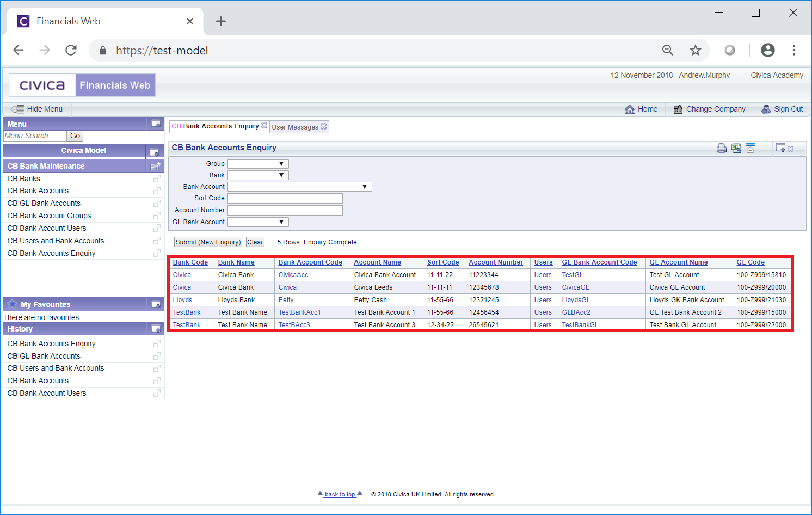Sort by GL Code column header
The height and width of the screenshot is (515, 812).
[x=751, y=262]
